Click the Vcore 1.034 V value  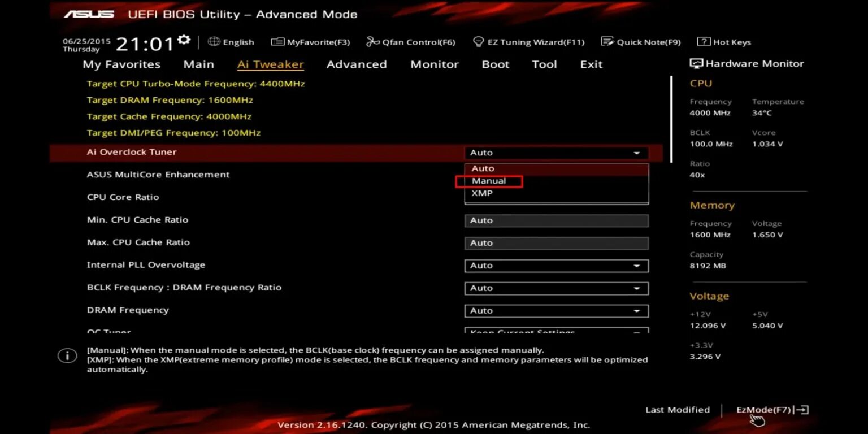[767, 144]
